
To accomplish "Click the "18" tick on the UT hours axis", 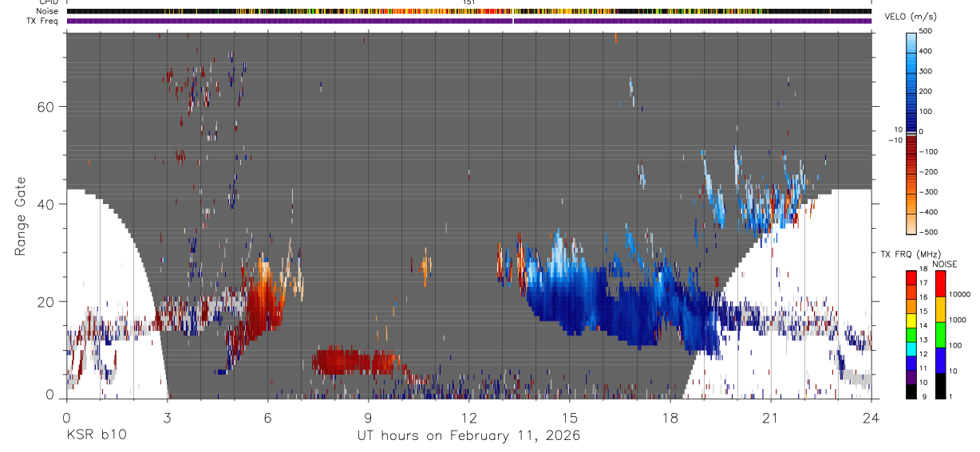I will (x=670, y=418).
